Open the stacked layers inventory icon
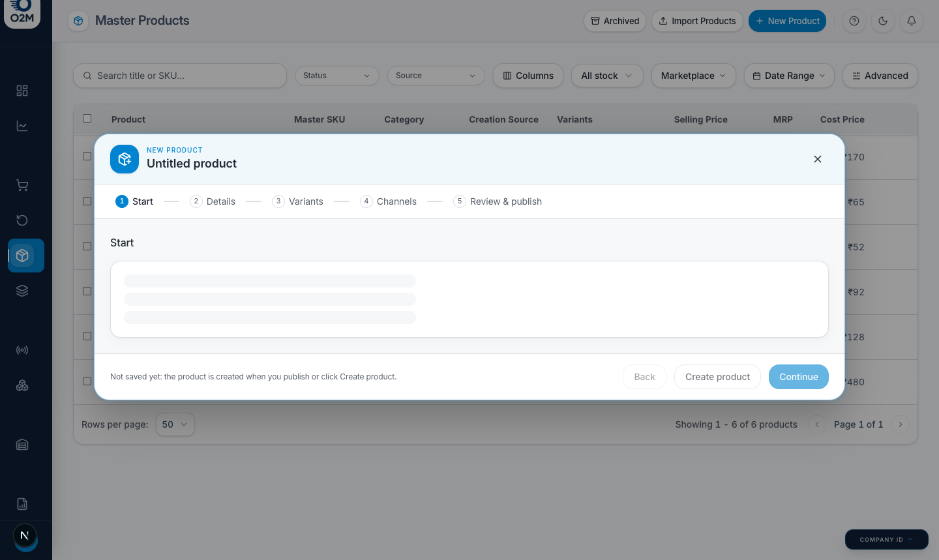The width and height of the screenshot is (939, 560). (x=22, y=291)
